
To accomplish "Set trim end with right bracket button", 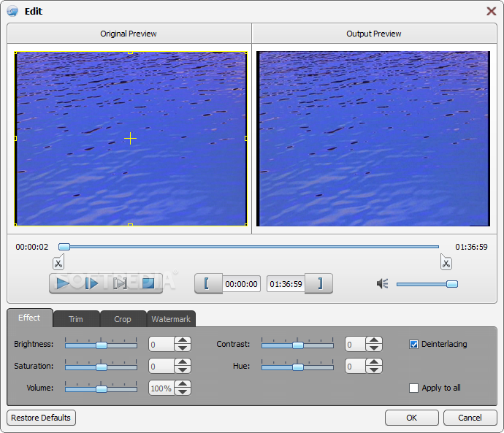I will 319,283.
